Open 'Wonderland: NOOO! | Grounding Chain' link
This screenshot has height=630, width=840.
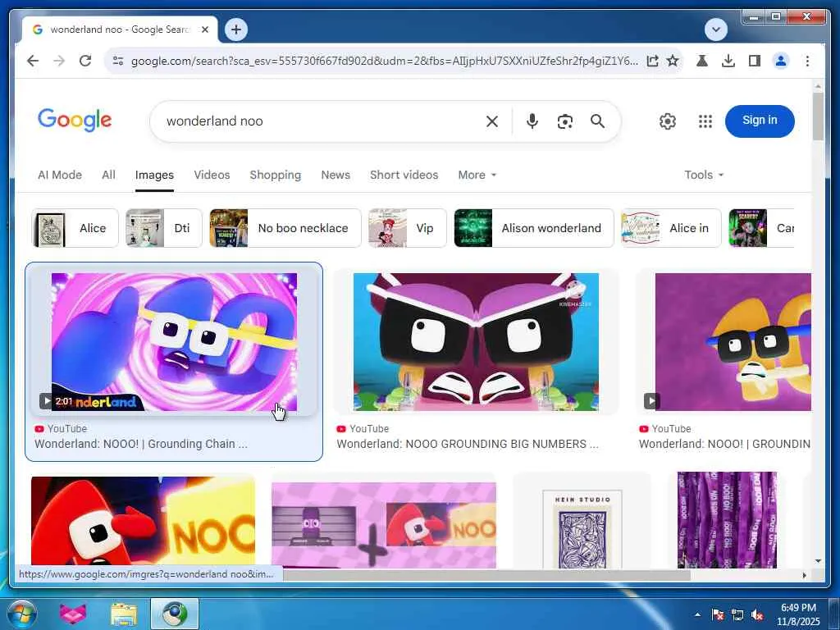[141, 444]
